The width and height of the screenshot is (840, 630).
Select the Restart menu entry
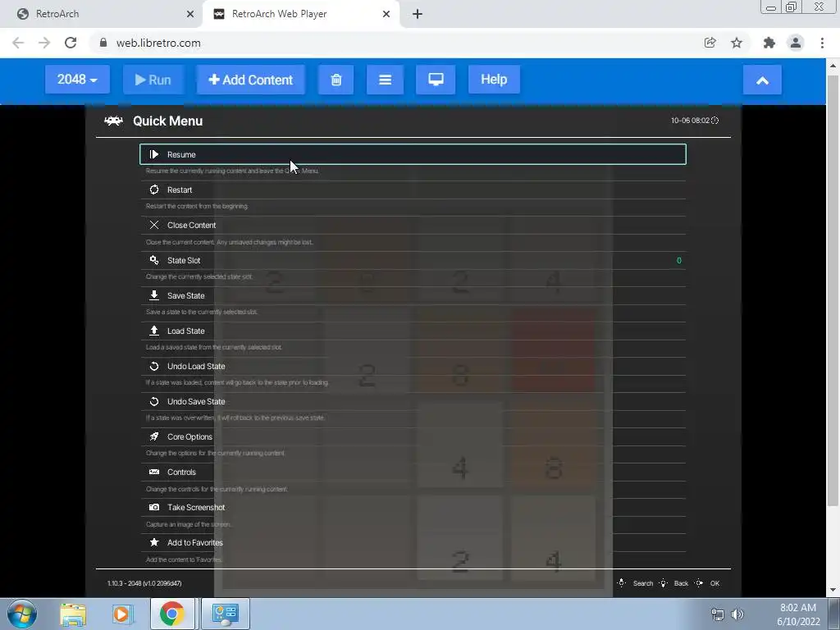pos(413,189)
